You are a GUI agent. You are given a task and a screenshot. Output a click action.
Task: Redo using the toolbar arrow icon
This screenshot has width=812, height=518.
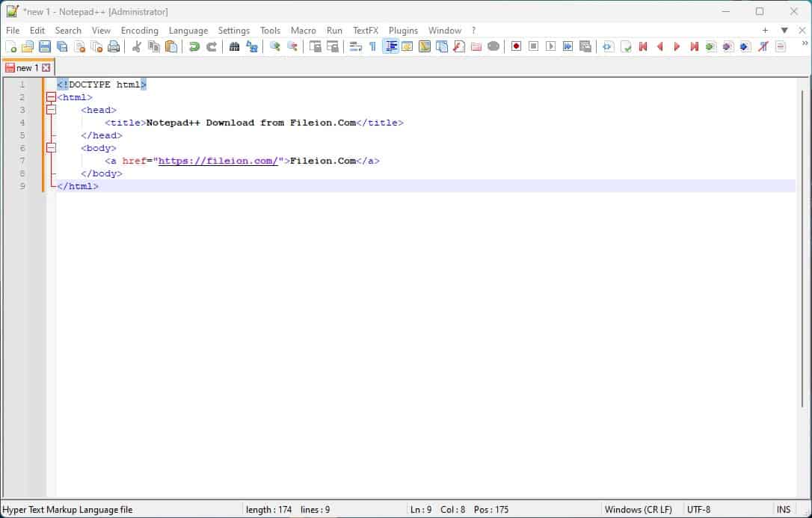(x=211, y=46)
